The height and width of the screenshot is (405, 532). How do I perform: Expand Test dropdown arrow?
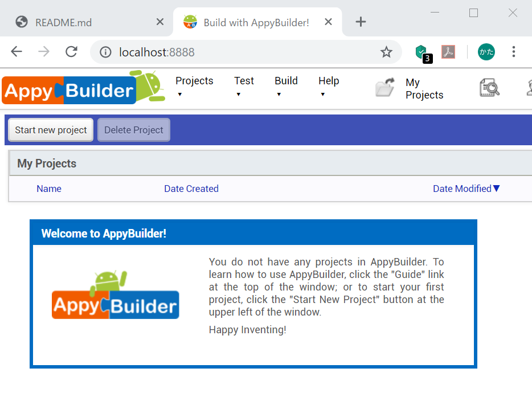coord(239,95)
